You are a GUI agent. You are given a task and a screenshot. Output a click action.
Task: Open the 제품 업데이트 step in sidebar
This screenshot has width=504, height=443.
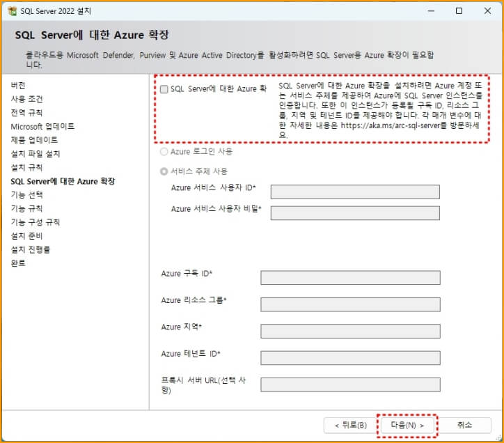[34, 140]
